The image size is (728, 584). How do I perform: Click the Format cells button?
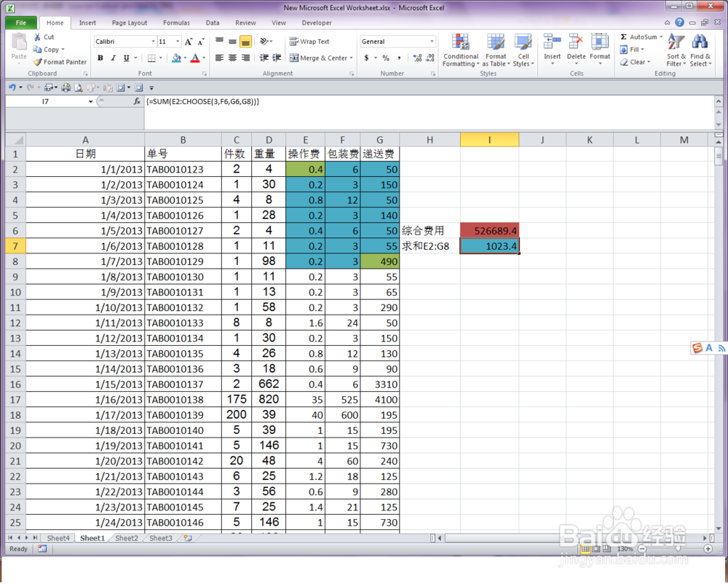pos(600,49)
